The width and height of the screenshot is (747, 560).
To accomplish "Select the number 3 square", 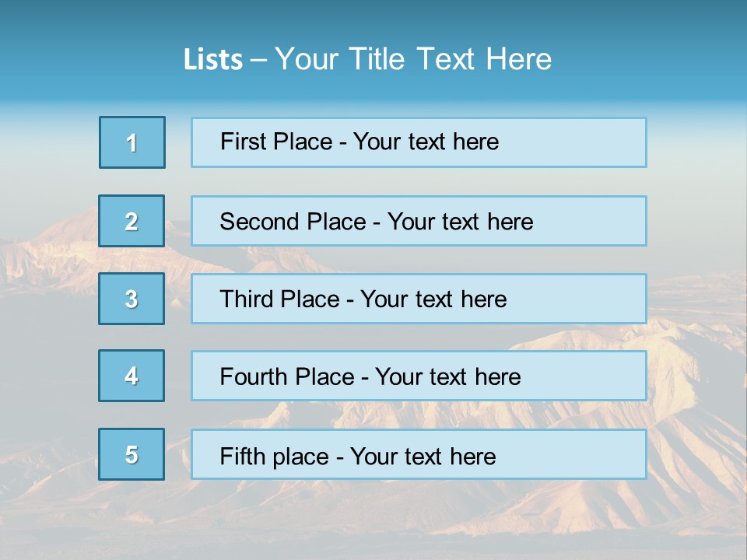I will (x=132, y=299).
